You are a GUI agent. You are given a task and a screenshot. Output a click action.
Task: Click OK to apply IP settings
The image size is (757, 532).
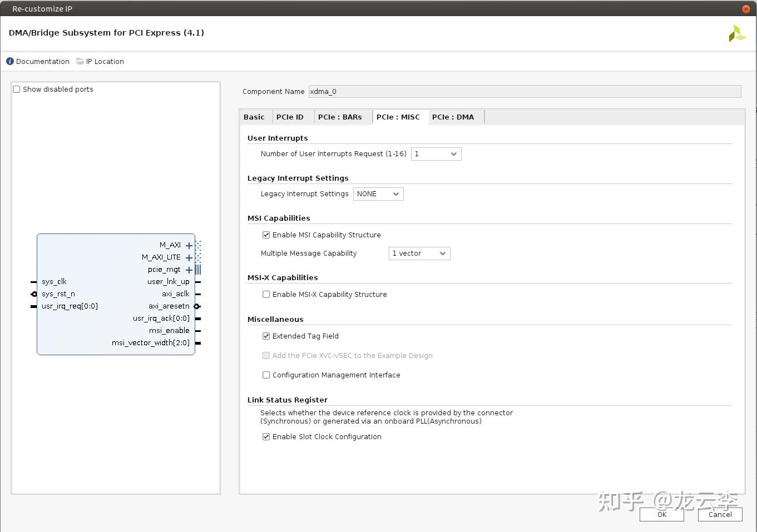(661, 514)
